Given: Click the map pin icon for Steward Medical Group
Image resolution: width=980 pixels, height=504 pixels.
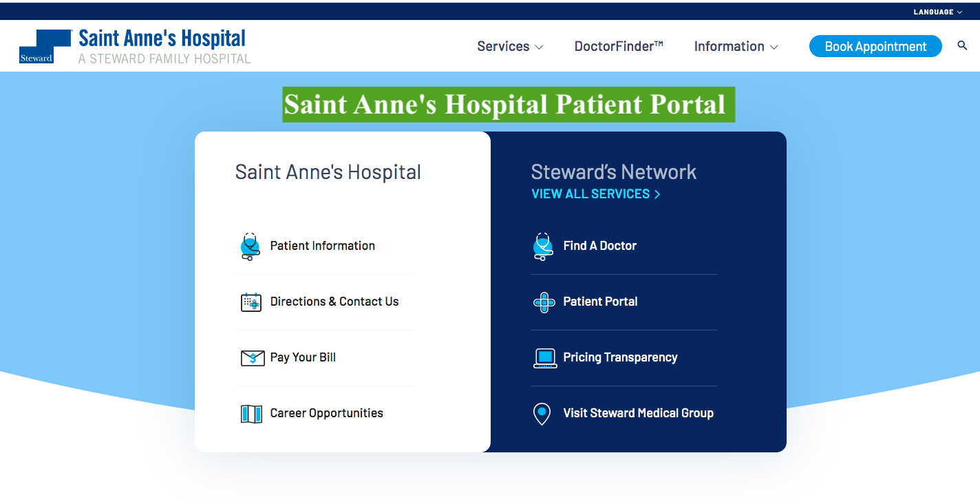Looking at the screenshot, I should tap(542, 414).
